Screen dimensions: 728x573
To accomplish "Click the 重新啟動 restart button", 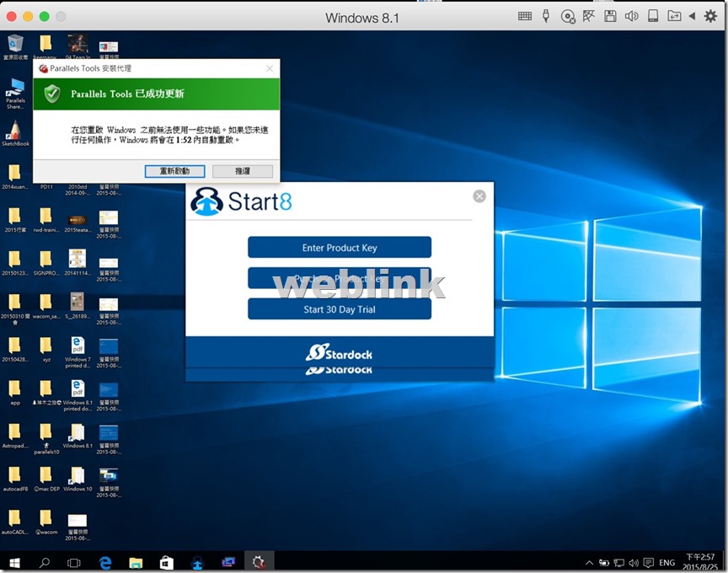I will pos(174,171).
